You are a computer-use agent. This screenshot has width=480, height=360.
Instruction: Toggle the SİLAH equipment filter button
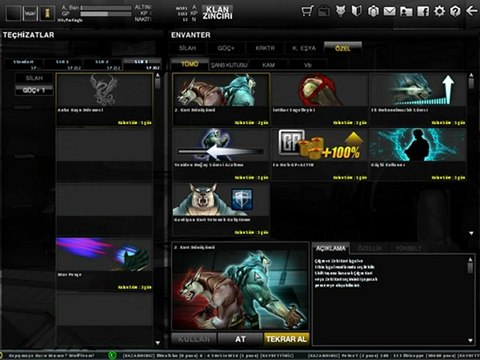coord(34,78)
